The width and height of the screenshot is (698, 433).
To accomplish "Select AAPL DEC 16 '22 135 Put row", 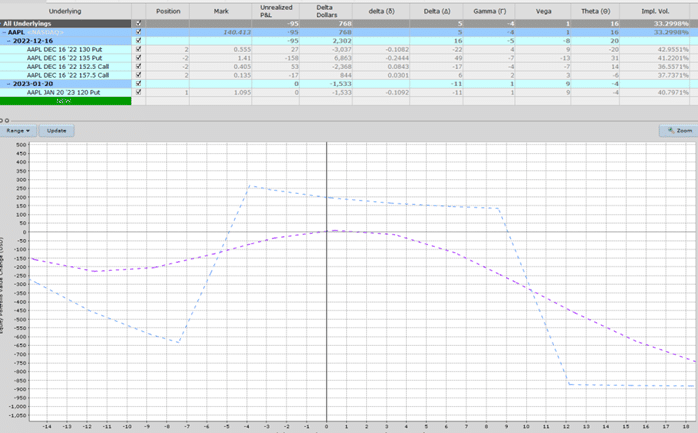I will (x=65, y=58).
